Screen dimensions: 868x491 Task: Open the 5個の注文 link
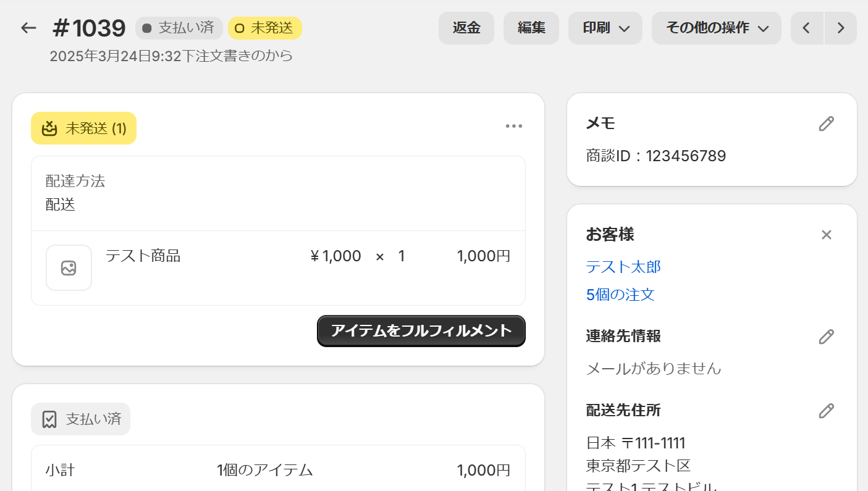(620, 295)
